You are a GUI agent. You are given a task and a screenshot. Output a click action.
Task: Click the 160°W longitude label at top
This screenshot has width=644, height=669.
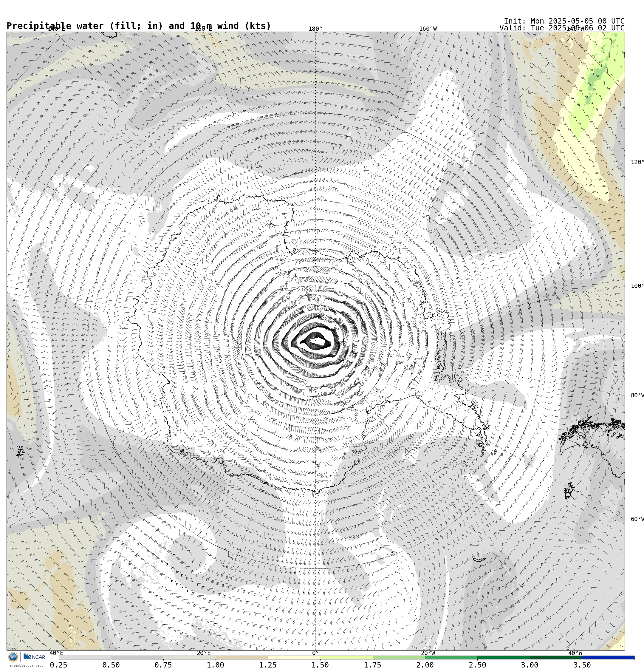[x=428, y=29]
